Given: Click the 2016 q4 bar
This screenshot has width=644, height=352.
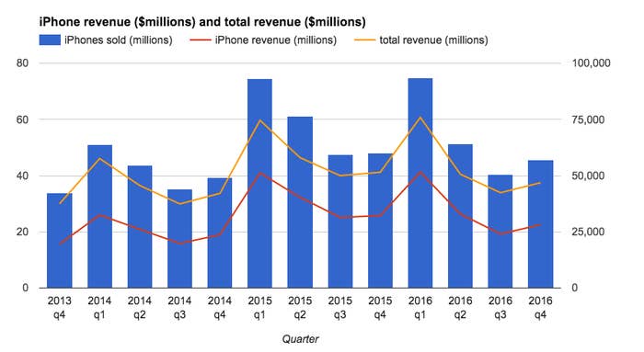Looking at the screenshot, I should 541,224.
